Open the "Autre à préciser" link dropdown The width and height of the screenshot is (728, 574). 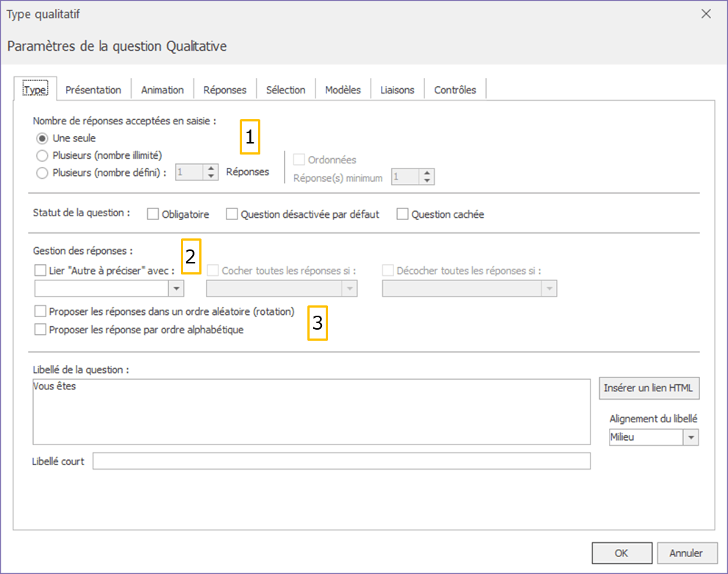[176, 288]
